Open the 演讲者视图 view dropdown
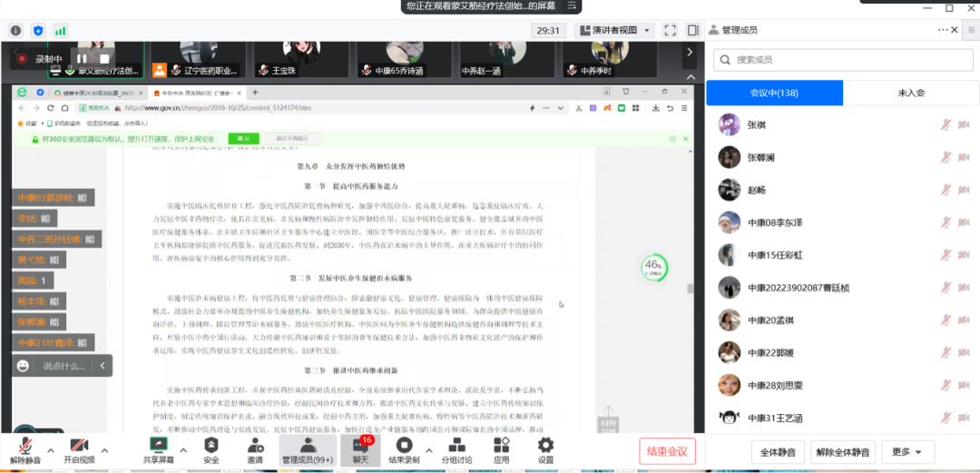This screenshot has width=980, height=473. coord(614,30)
